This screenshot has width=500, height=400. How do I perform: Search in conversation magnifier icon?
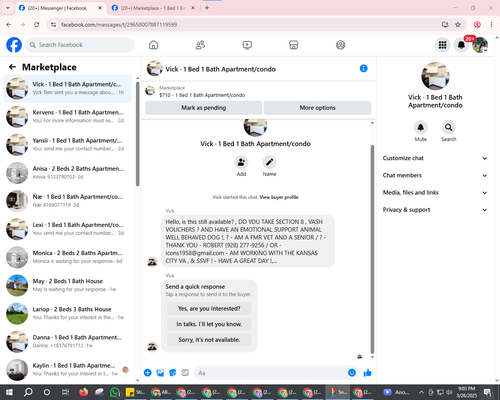(449, 127)
